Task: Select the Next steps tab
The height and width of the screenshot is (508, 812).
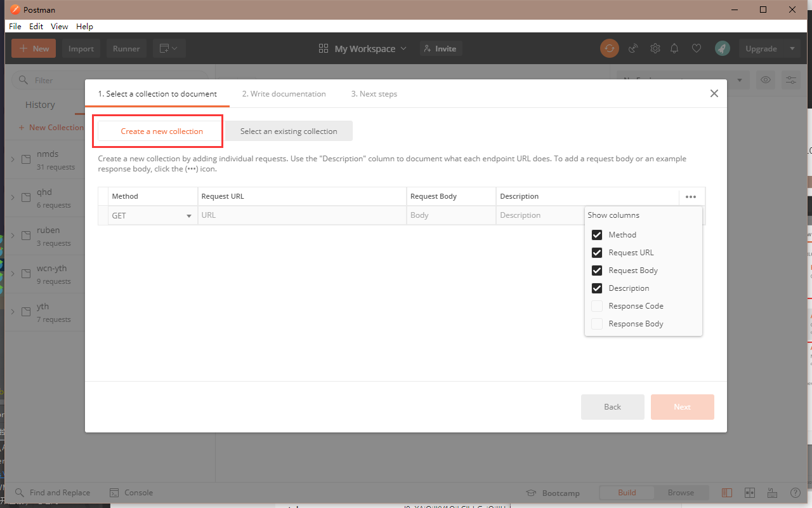Action: (x=374, y=94)
